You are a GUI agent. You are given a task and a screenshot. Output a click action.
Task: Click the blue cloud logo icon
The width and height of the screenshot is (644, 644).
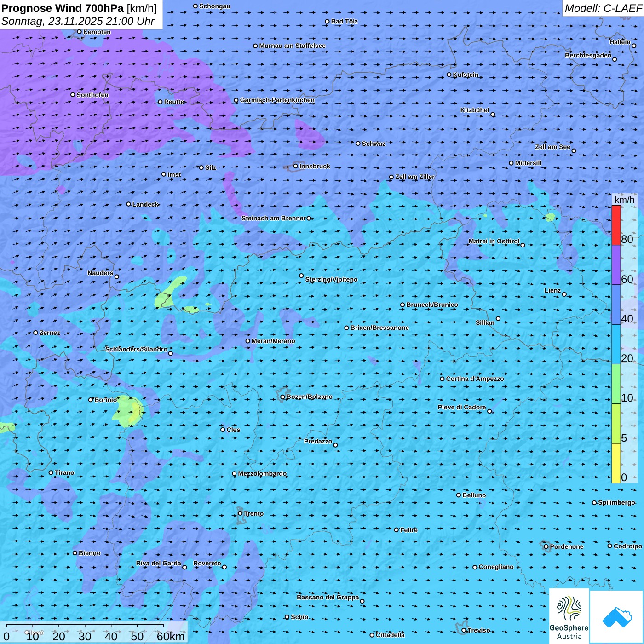[x=617, y=617]
